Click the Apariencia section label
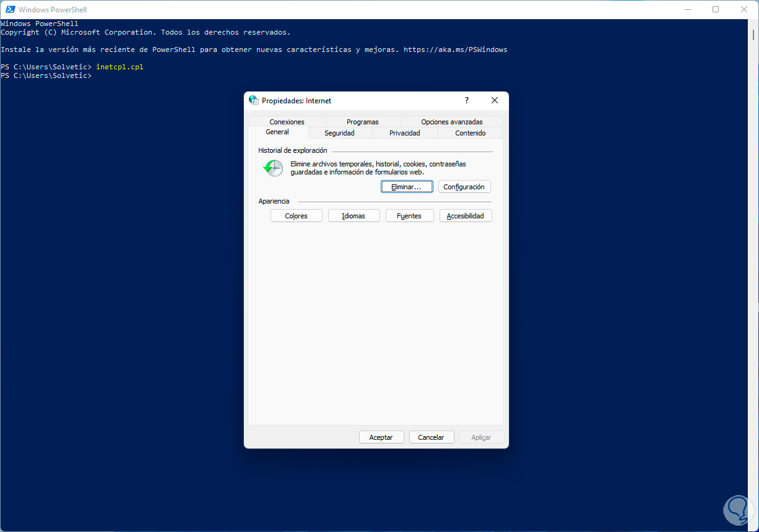The width and height of the screenshot is (759, 532). click(274, 201)
